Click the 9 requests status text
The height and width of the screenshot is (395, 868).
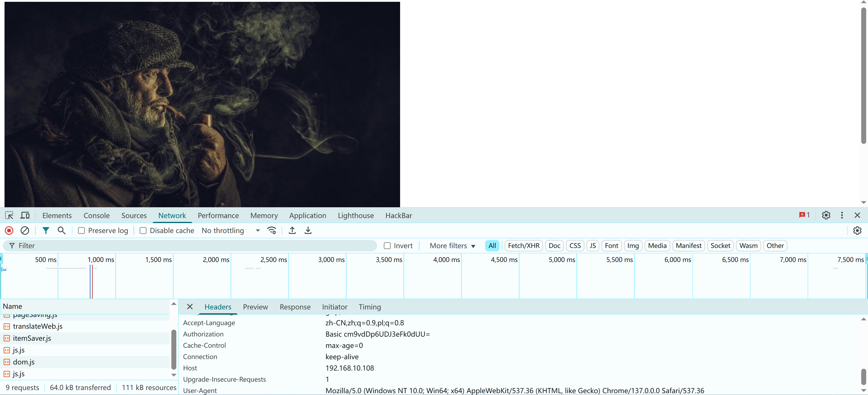(22, 388)
